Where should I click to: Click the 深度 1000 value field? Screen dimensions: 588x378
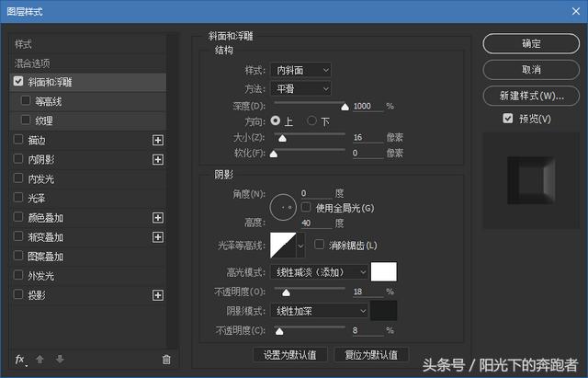point(367,107)
